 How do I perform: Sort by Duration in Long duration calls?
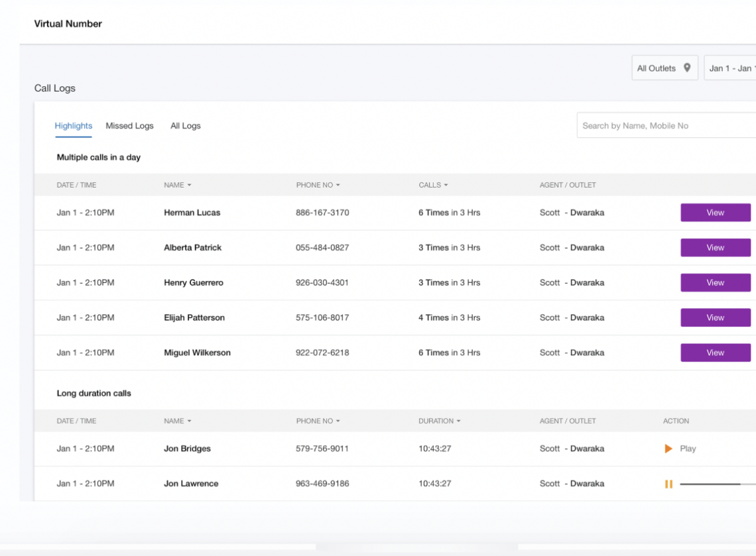click(458, 421)
